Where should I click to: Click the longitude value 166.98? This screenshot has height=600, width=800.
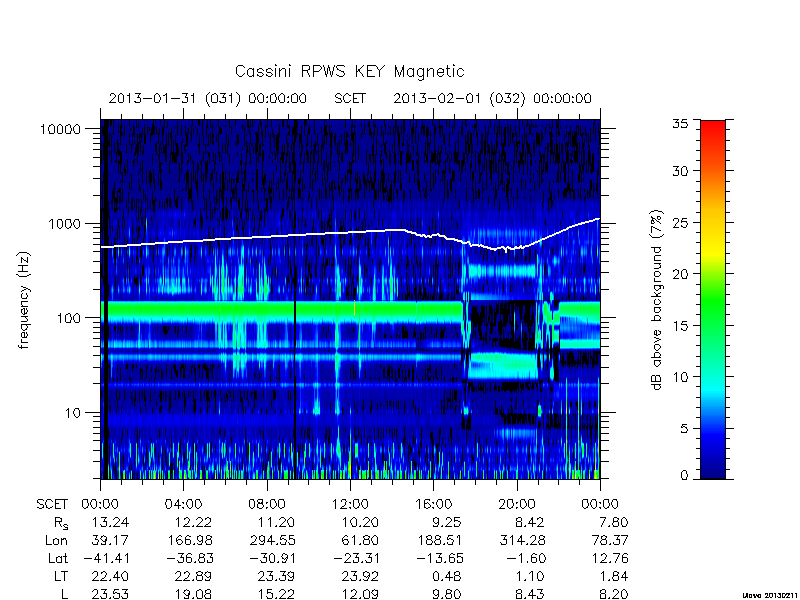point(188,540)
